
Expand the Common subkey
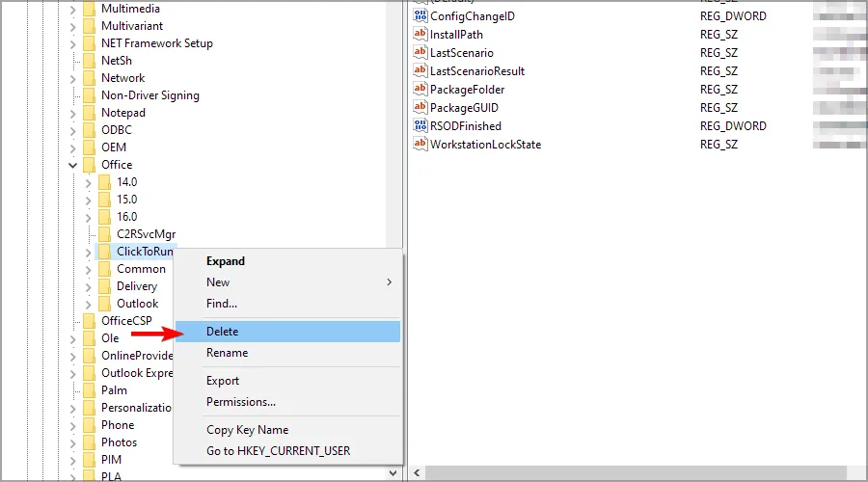88,270
